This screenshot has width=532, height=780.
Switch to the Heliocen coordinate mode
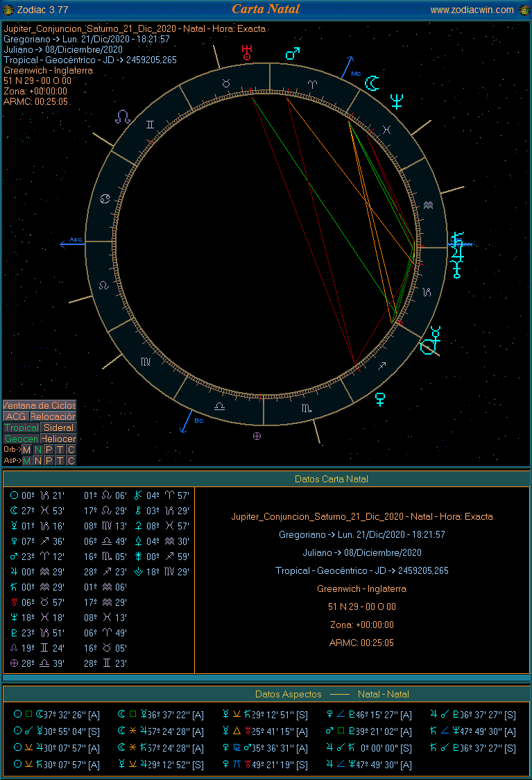pyautogui.click(x=59, y=439)
